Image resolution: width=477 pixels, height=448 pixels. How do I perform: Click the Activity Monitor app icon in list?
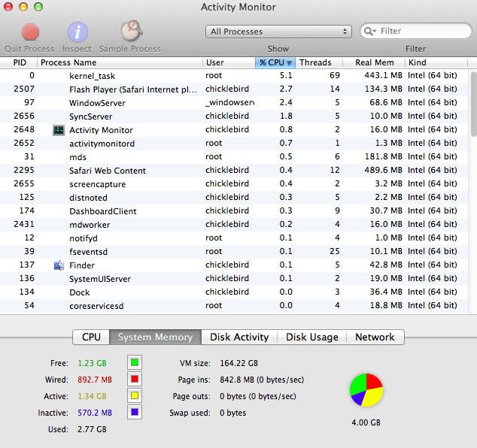click(59, 130)
